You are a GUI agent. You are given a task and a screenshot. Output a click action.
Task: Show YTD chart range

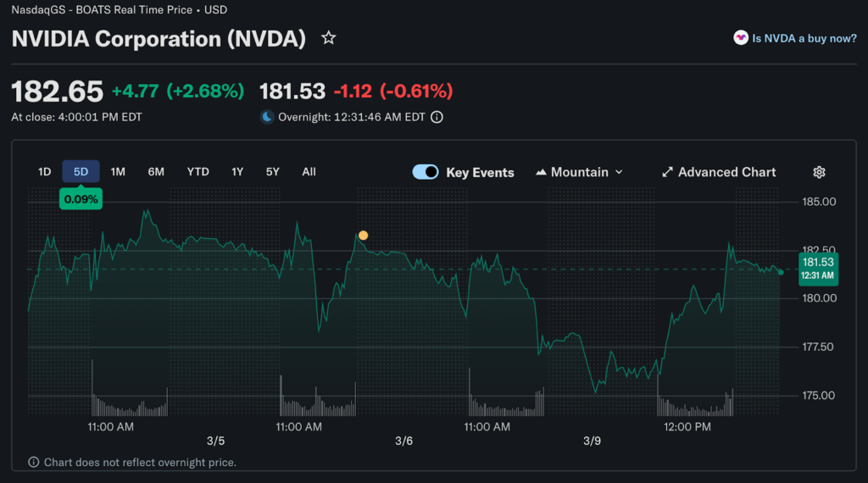pos(198,172)
